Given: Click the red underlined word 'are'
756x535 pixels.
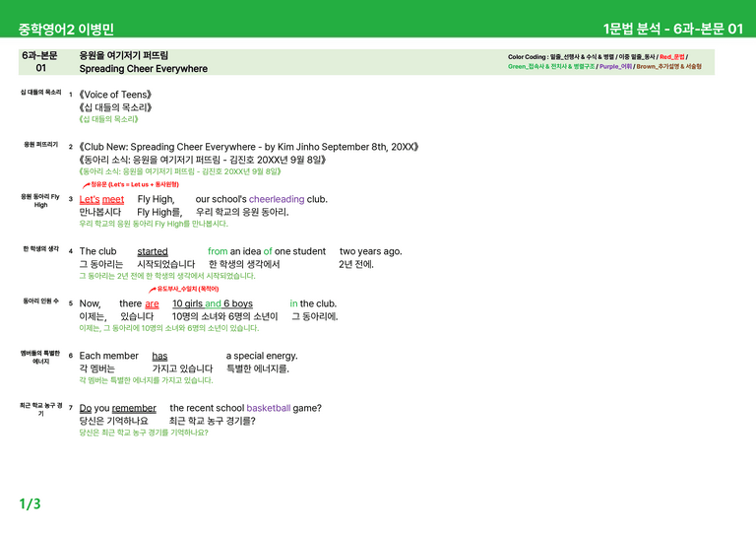Looking at the screenshot, I should point(152,303).
